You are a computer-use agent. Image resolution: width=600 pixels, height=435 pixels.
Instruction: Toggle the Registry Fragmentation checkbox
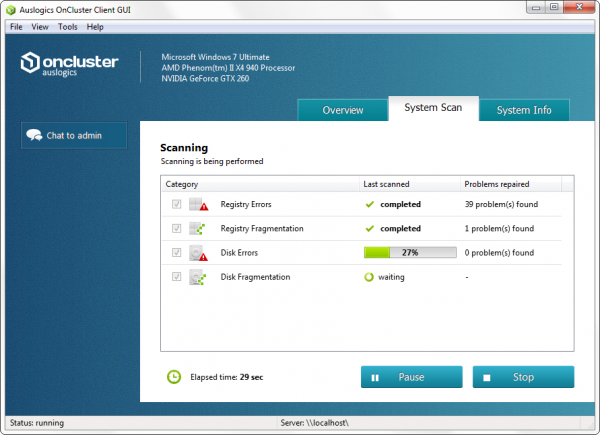[x=176, y=228]
